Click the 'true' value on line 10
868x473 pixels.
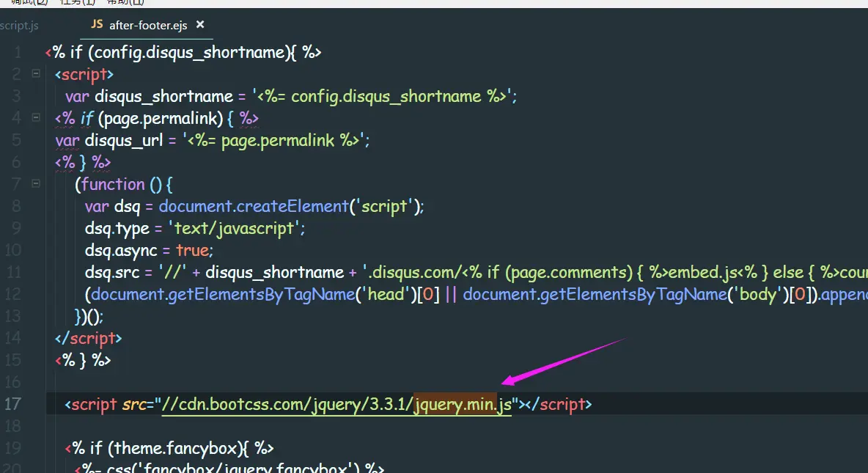click(x=192, y=250)
